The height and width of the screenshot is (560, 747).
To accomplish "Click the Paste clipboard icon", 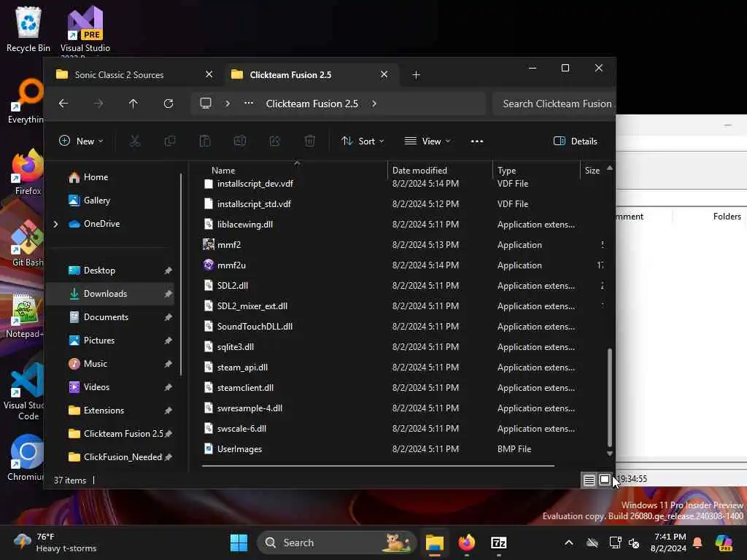I will click(205, 141).
